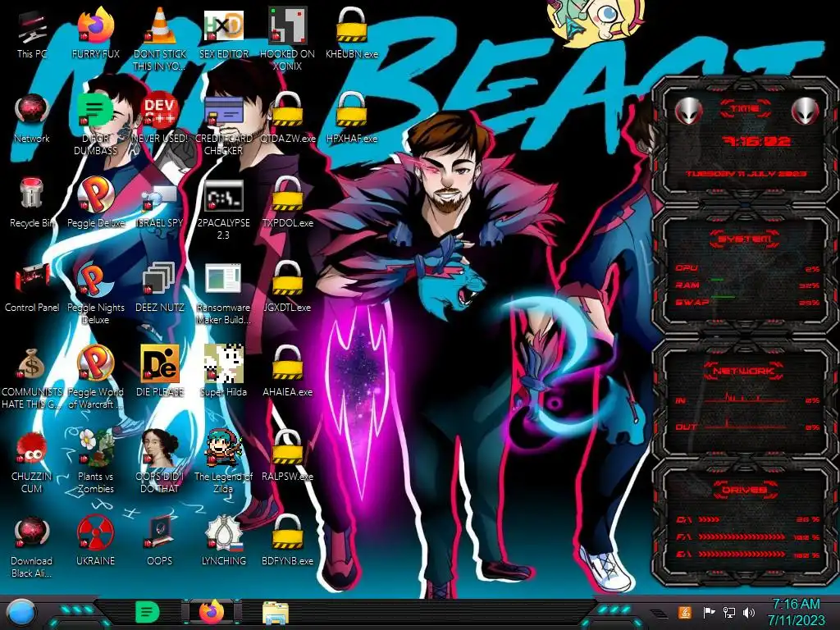Open Firefox from the taskbar
840x630 pixels.
[x=212, y=612]
